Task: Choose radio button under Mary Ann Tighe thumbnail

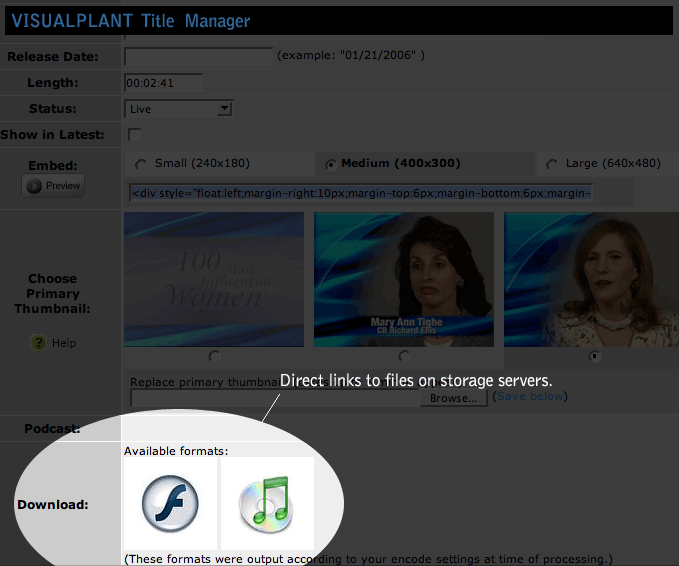Action: pyautogui.click(x=404, y=356)
